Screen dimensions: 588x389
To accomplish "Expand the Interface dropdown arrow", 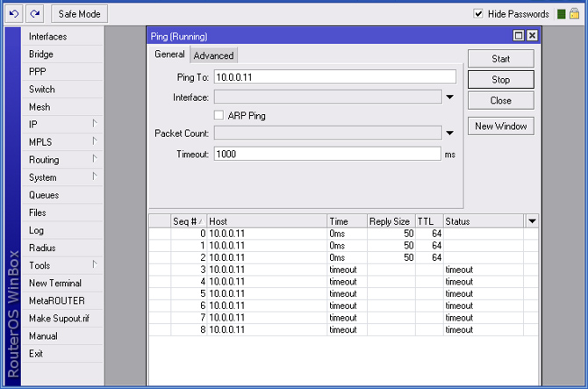I will tap(449, 97).
